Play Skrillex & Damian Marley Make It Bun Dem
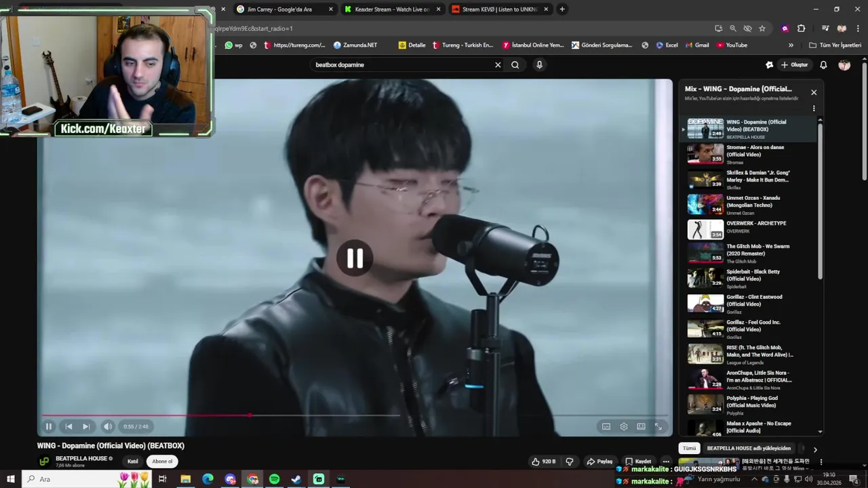The image size is (868, 488). (750, 180)
